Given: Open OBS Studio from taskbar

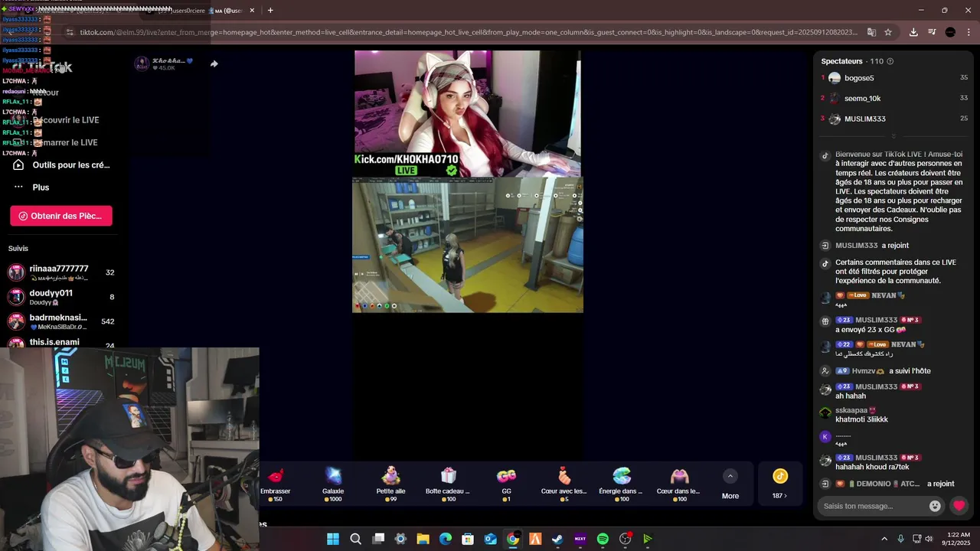Looking at the screenshot, I should 626,539.
